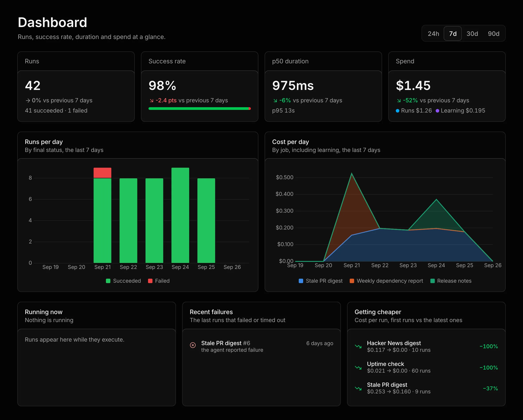Click the 'Recent failures' panel title

tap(211, 312)
